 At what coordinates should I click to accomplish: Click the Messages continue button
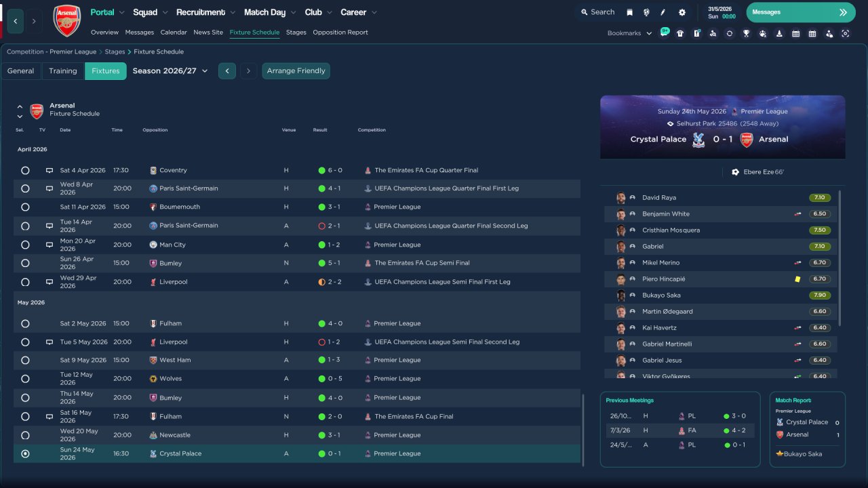pos(801,12)
